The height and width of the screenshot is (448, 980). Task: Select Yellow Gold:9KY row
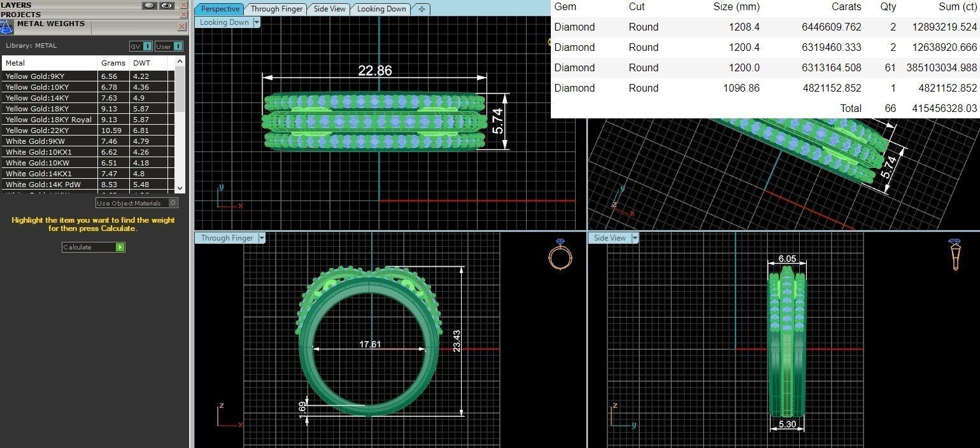tap(89, 76)
